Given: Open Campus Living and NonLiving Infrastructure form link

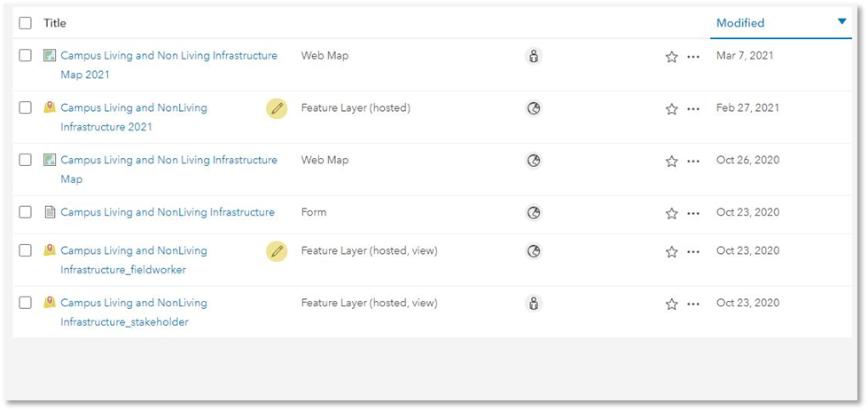Looking at the screenshot, I should 168,213.
